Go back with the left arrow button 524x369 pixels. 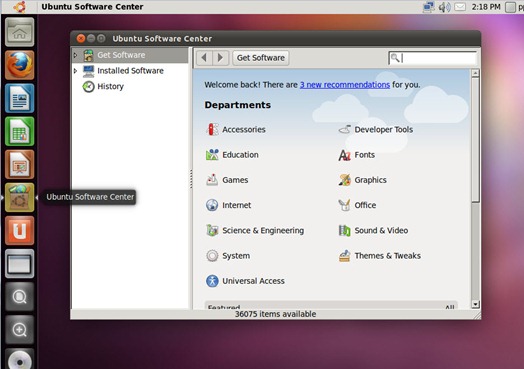204,58
